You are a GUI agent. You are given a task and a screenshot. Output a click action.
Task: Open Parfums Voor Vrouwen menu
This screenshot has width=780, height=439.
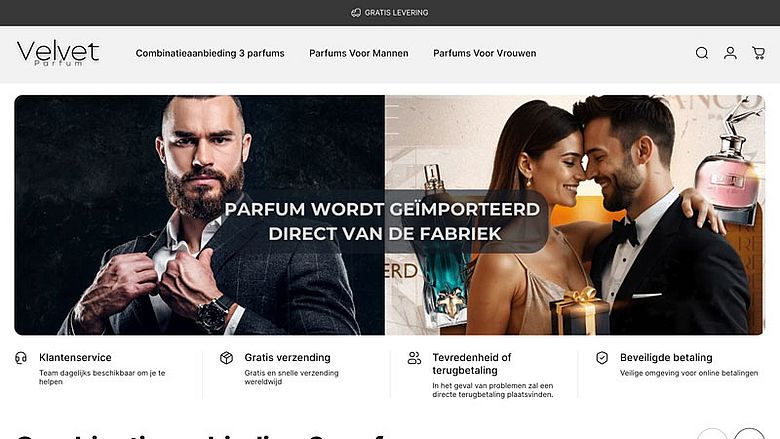(x=485, y=53)
